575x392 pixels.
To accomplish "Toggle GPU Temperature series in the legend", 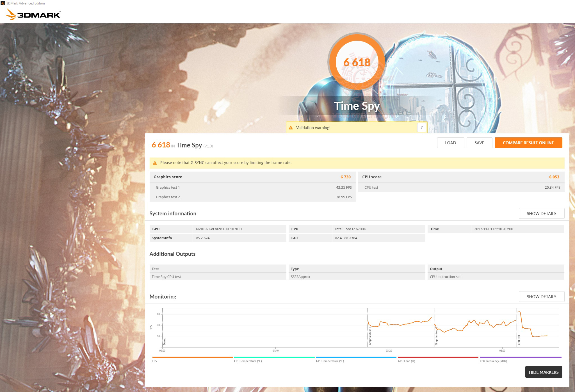I will click(356, 357).
